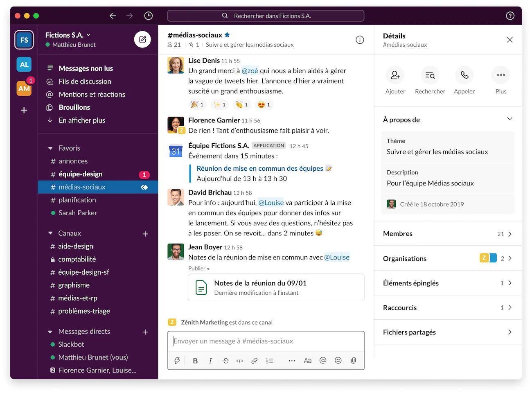The image size is (532, 393).
Task: Start new direct message with plus
Action: 145,332
